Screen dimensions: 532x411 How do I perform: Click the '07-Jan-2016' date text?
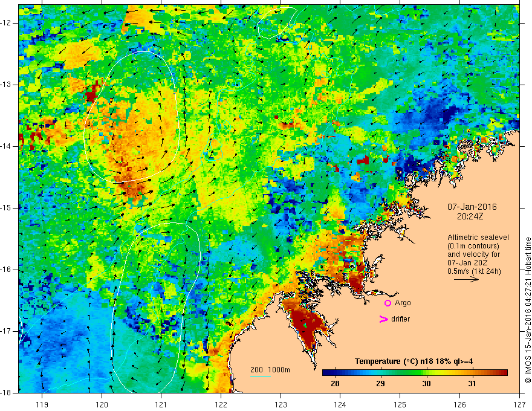(x=472, y=207)
